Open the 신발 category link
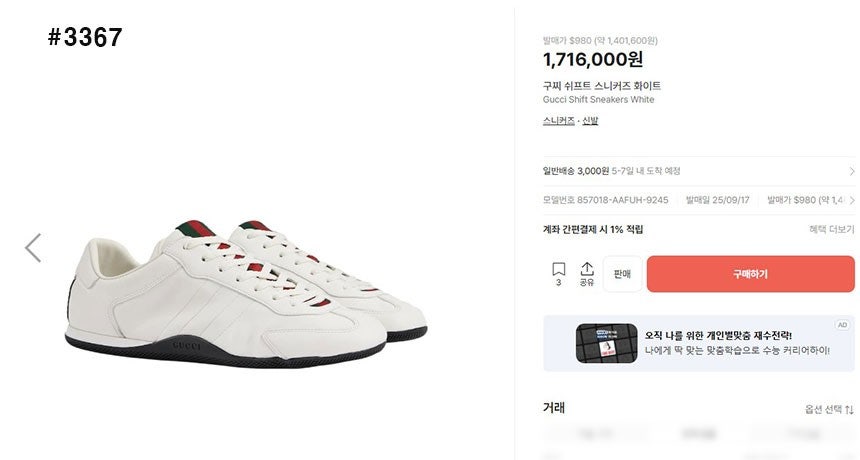The height and width of the screenshot is (460, 860). [590, 121]
